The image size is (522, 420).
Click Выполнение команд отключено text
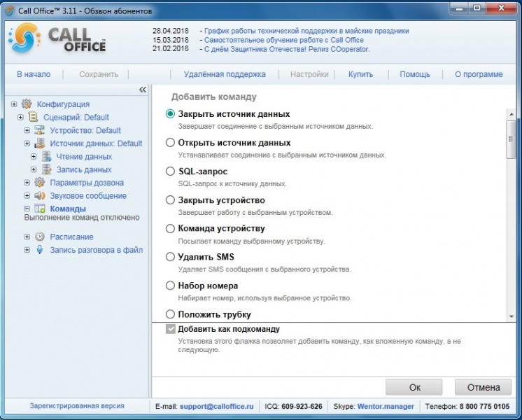point(82,218)
